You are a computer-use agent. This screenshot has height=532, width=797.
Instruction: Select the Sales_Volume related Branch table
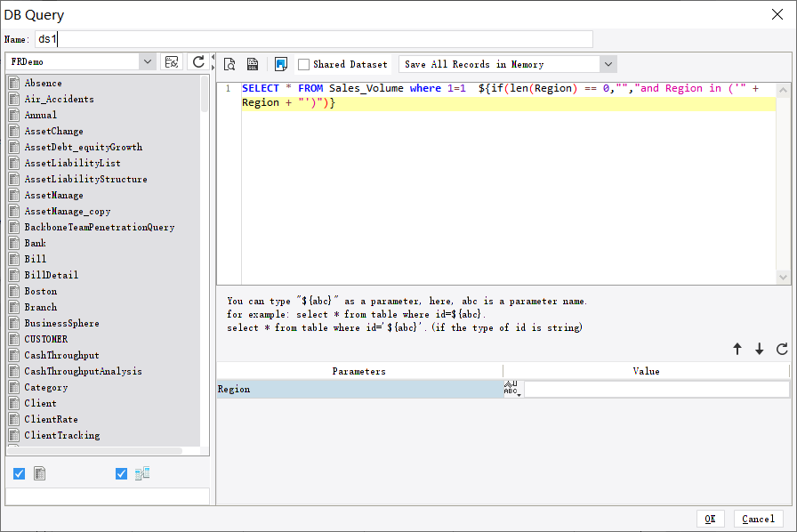(40, 307)
